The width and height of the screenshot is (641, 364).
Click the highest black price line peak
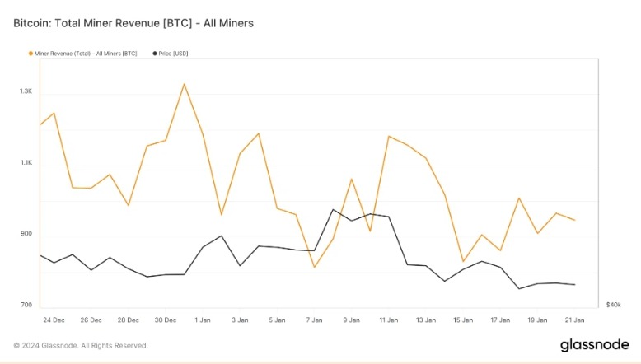point(333,209)
